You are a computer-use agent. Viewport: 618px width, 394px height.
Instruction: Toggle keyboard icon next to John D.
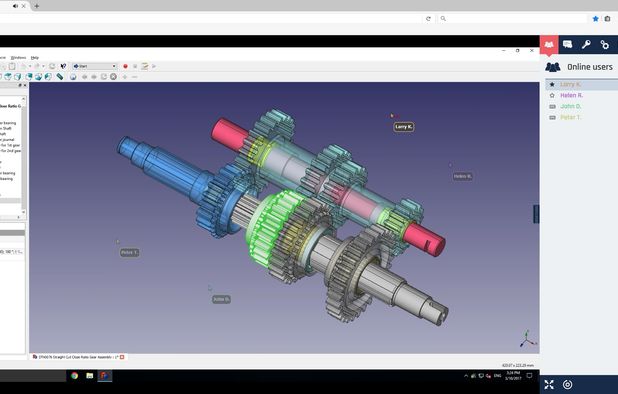[x=552, y=106]
